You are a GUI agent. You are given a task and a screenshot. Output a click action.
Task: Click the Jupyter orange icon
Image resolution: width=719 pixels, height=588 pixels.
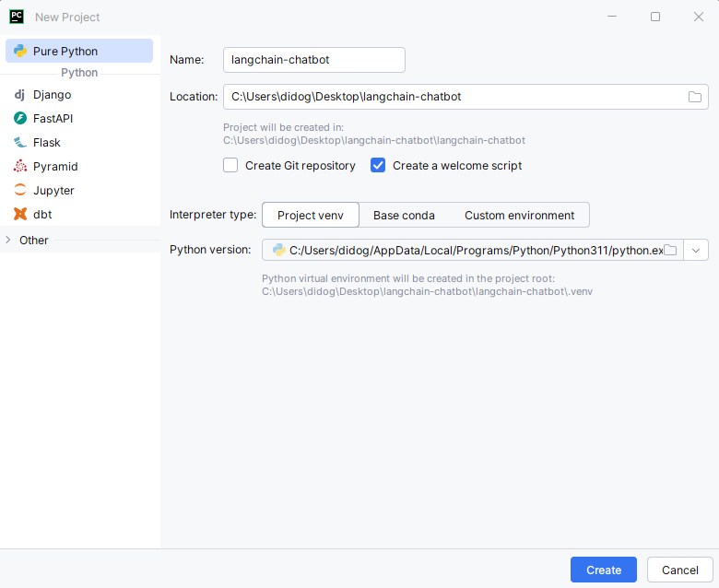20,190
